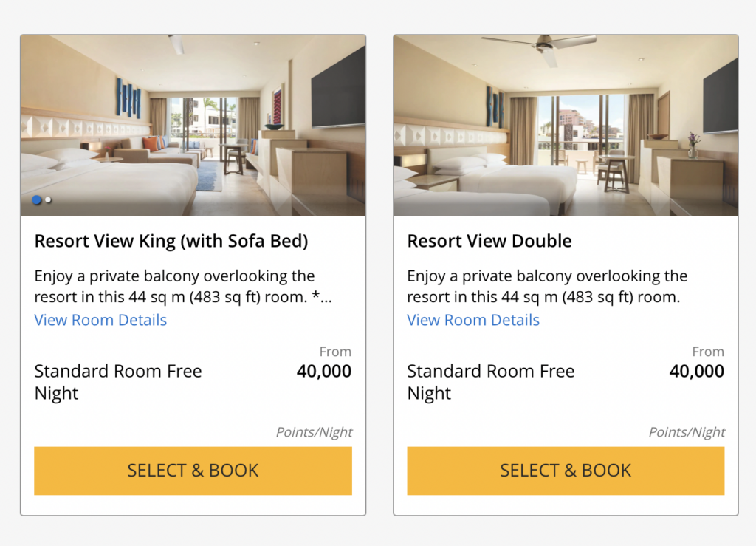Click Standard Room Free Night on Double card
The image size is (756, 546).
[490, 382]
